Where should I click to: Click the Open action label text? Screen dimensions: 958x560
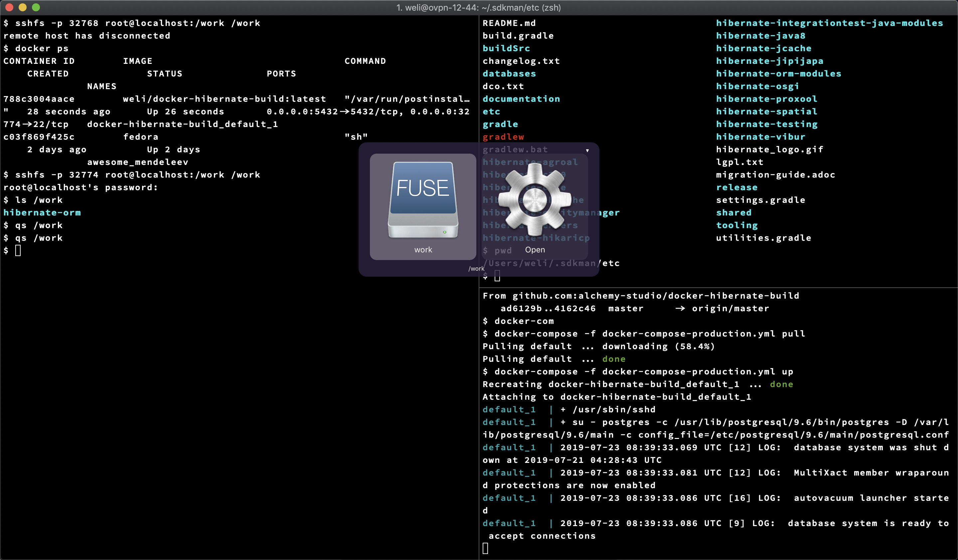point(535,250)
